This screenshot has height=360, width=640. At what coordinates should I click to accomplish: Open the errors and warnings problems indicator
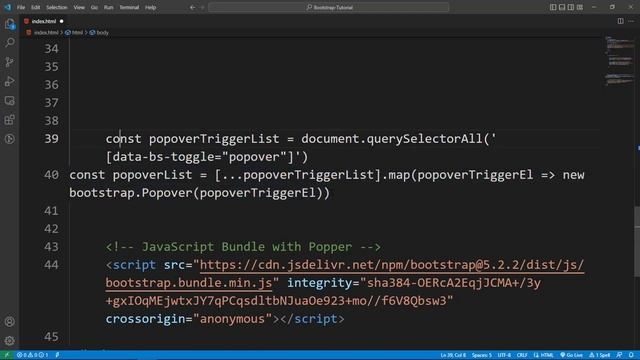point(32,355)
